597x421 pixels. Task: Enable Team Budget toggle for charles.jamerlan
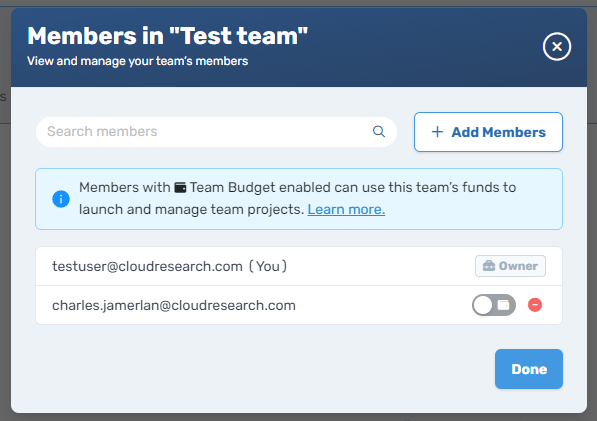(x=494, y=305)
